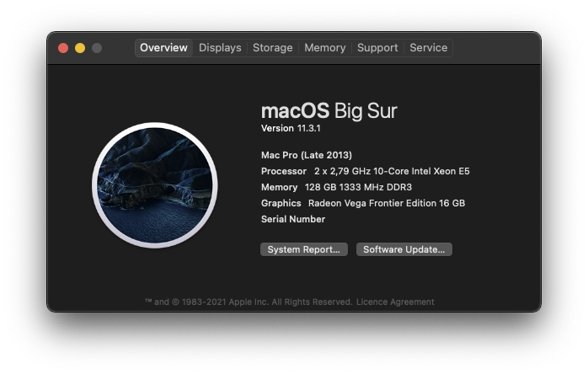Click the Radeon Vega Frontier Edition 16 GB value
The image size is (588, 374).
coord(387,203)
